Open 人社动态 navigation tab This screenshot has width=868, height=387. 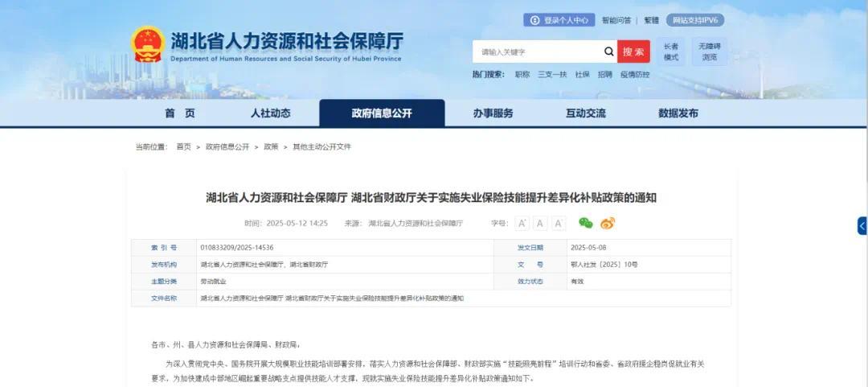coord(270,113)
